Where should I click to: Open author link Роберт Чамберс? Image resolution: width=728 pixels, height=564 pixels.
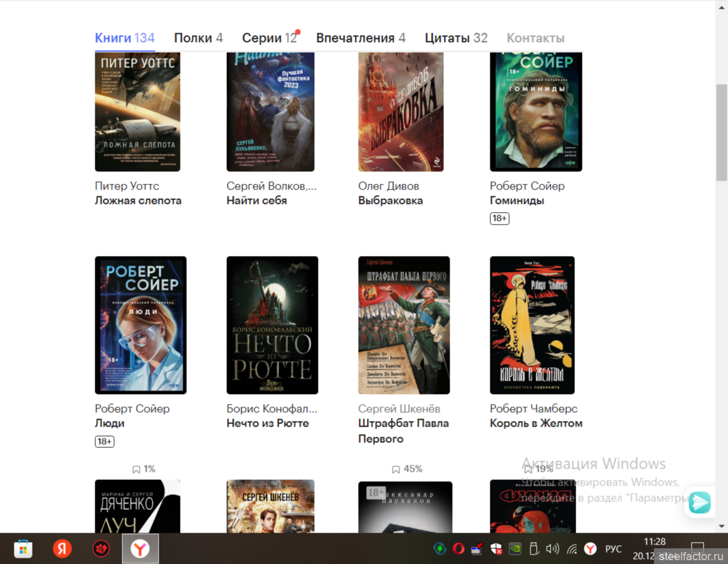534,409
